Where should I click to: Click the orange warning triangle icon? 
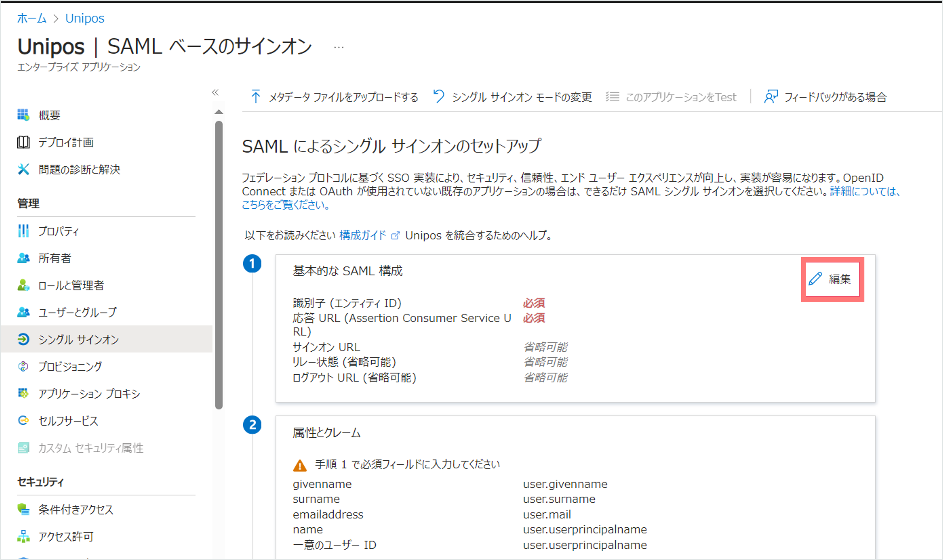300,466
